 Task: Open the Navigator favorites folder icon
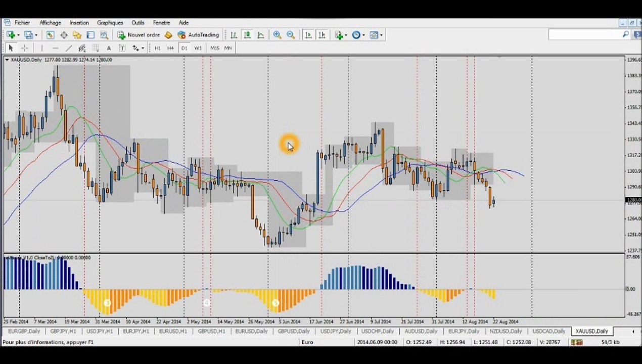click(x=77, y=35)
